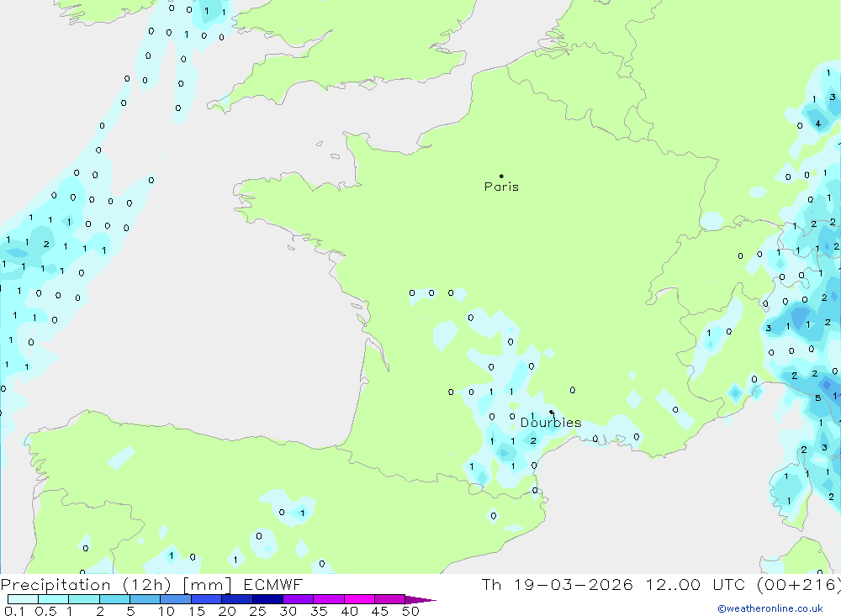
Task: Click the '25' legend scale number
Action: 257,611
